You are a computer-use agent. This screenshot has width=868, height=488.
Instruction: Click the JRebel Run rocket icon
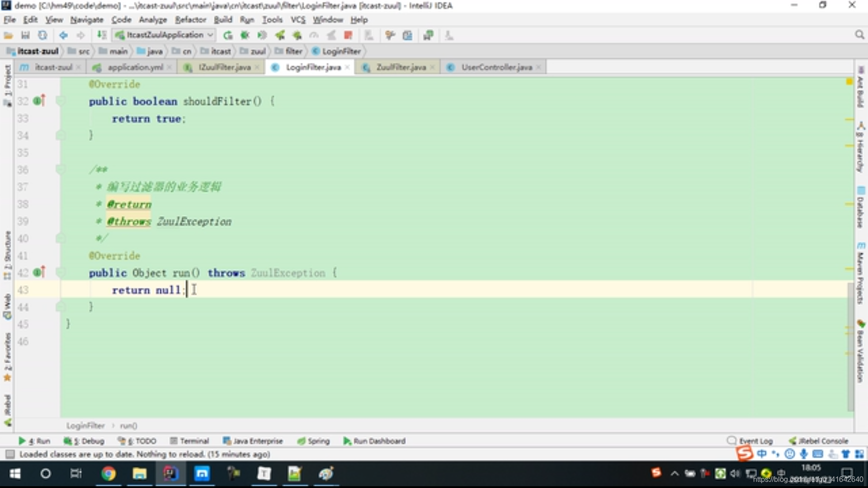pos(280,35)
